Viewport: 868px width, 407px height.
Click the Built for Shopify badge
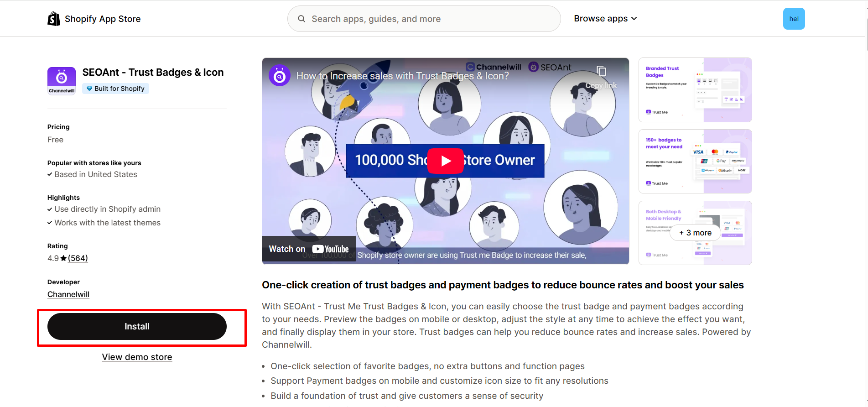click(115, 89)
